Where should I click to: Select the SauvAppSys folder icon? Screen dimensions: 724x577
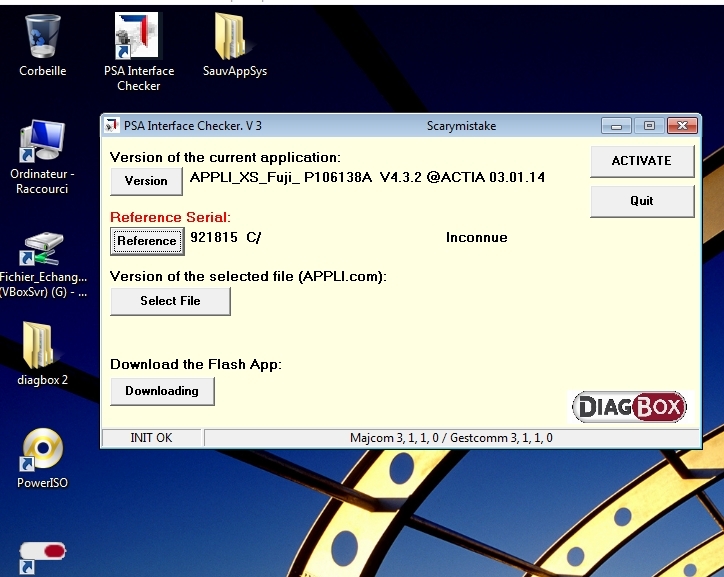pos(235,45)
